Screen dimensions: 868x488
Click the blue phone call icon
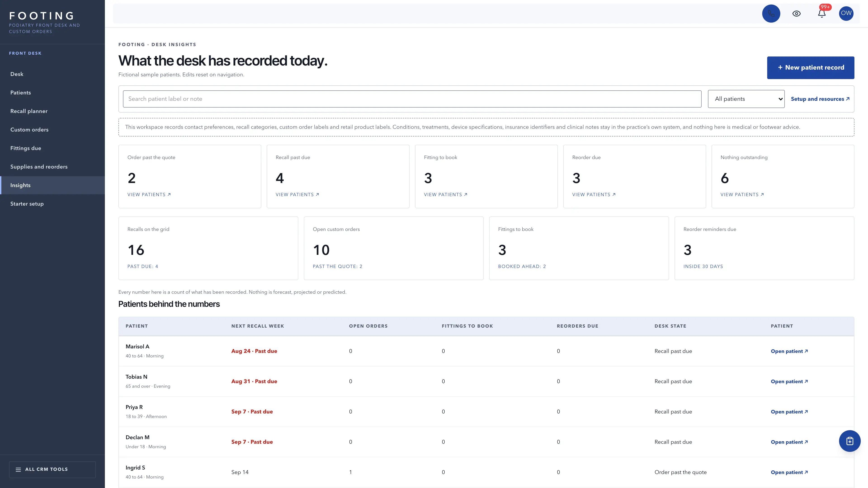tap(771, 14)
